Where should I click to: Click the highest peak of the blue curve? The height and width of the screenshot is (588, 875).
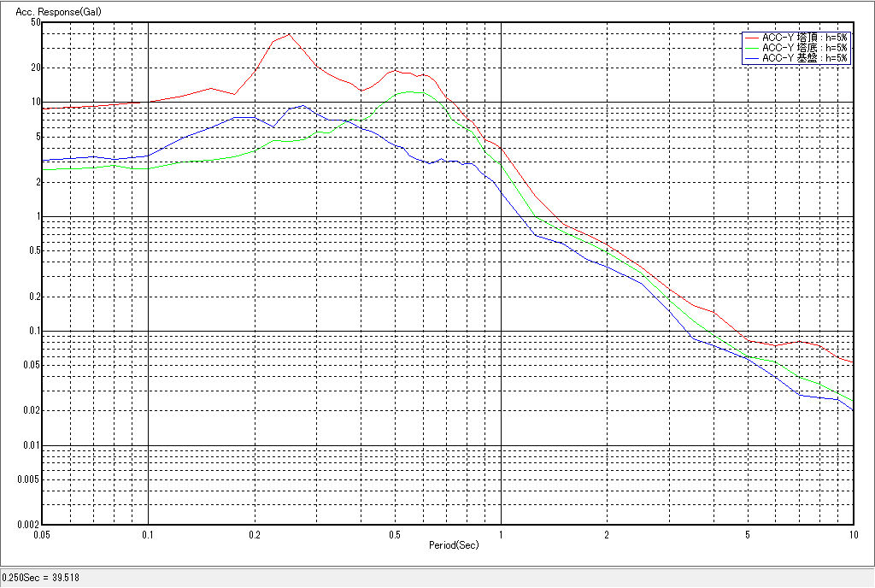[x=302, y=106]
